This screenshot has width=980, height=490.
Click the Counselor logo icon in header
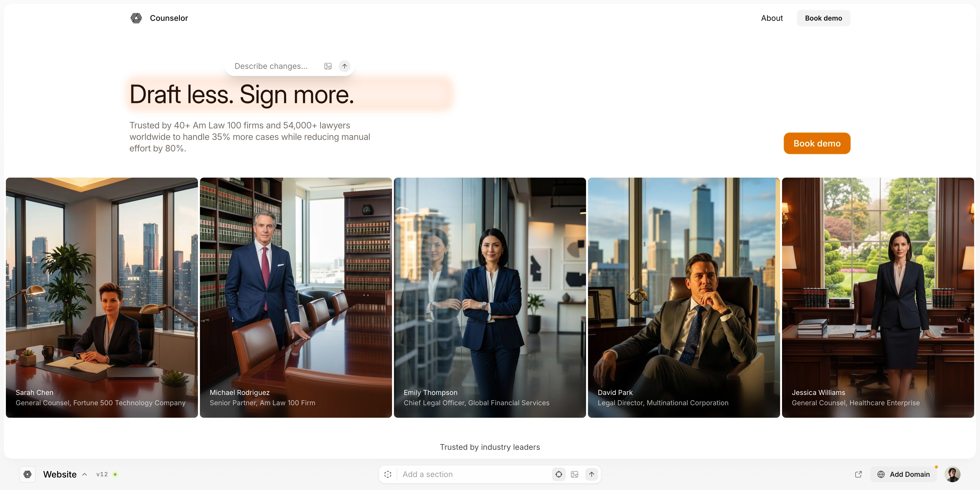[136, 18]
